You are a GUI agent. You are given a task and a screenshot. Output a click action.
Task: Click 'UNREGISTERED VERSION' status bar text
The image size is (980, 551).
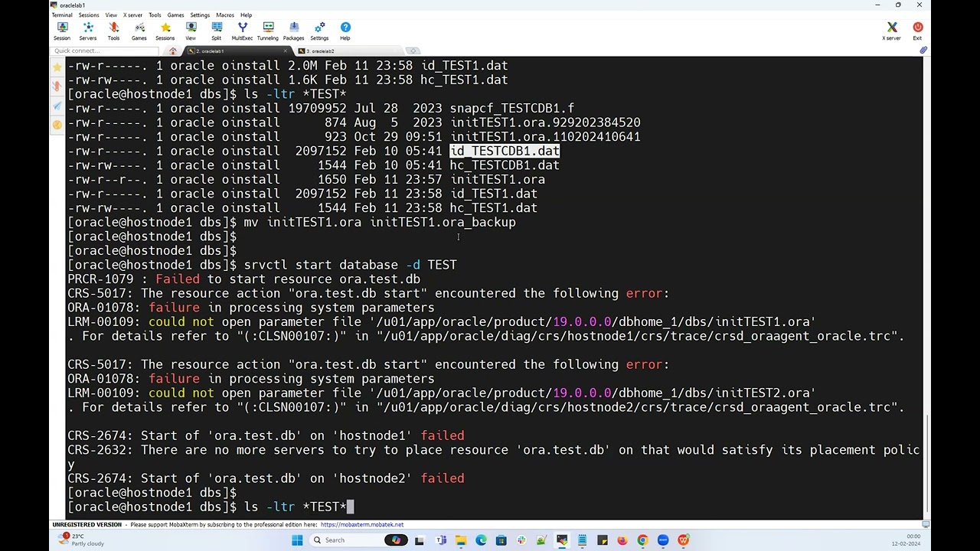click(87, 525)
